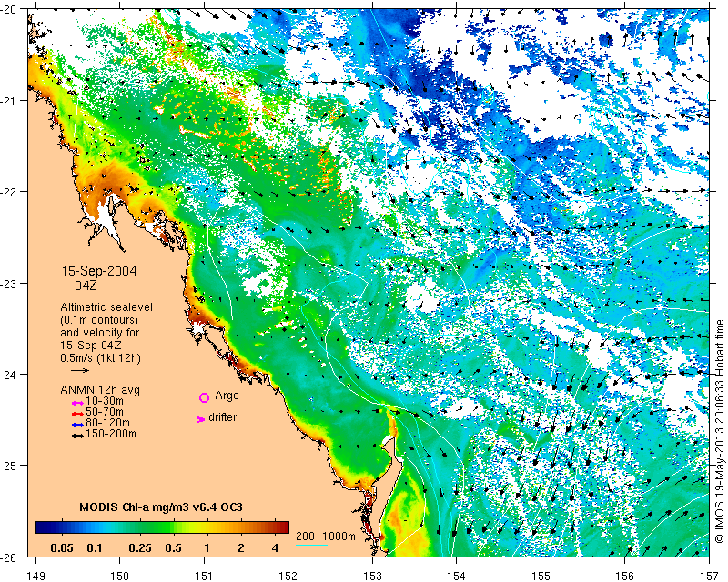Click the '150-200m' depth label
This screenshot has width=728, height=582.
click(x=111, y=434)
